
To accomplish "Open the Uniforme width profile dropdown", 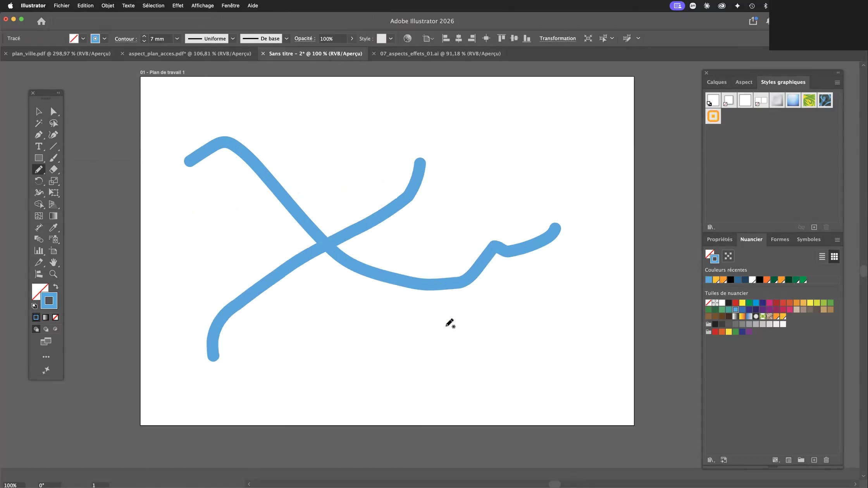I will coord(233,39).
